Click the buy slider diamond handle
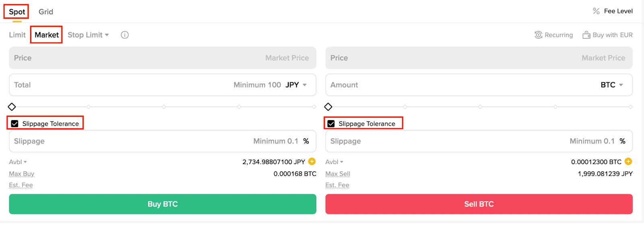644x225 pixels. click(x=12, y=107)
